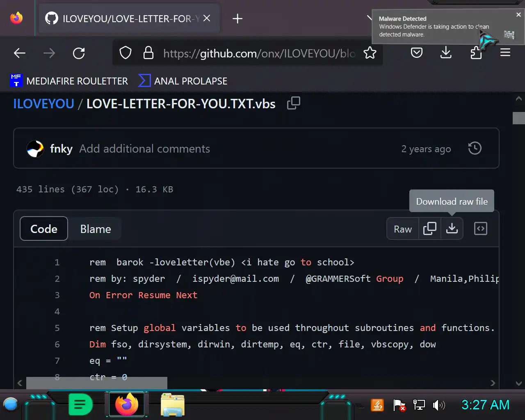This screenshot has height=420, width=525.
Task: Open the volume speaker icon
Action: (439, 405)
